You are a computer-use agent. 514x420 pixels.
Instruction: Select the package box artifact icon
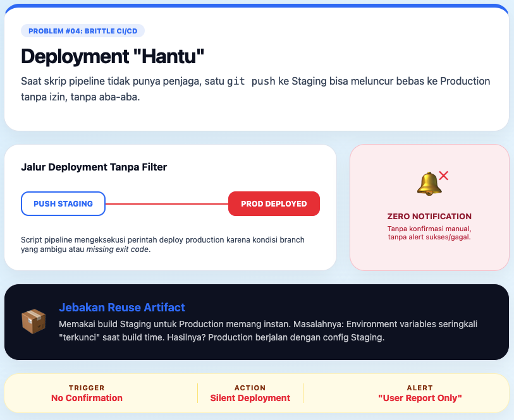pos(34,322)
